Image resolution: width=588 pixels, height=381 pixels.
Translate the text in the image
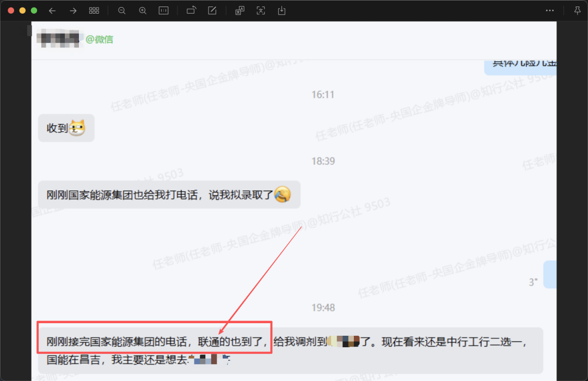pyautogui.click(x=240, y=11)
